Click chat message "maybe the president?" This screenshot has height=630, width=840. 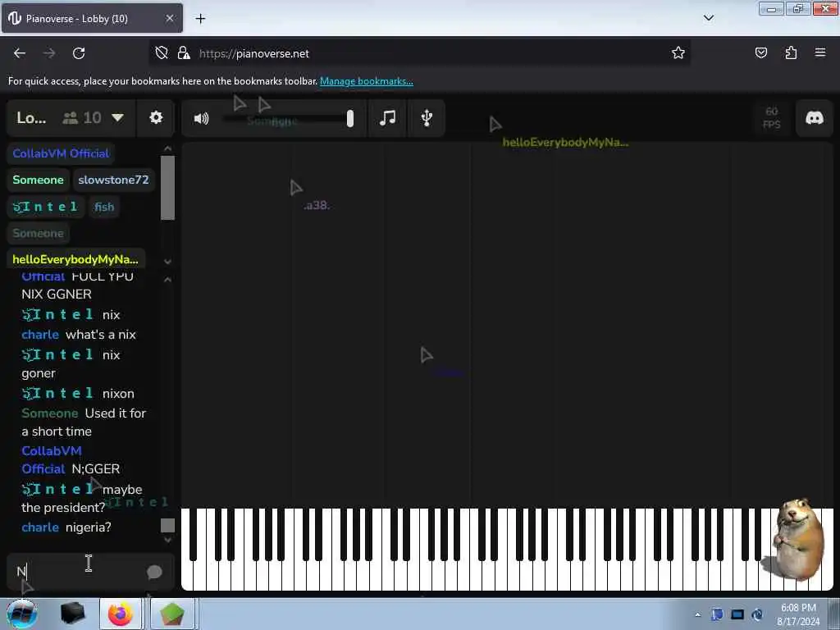82,498
